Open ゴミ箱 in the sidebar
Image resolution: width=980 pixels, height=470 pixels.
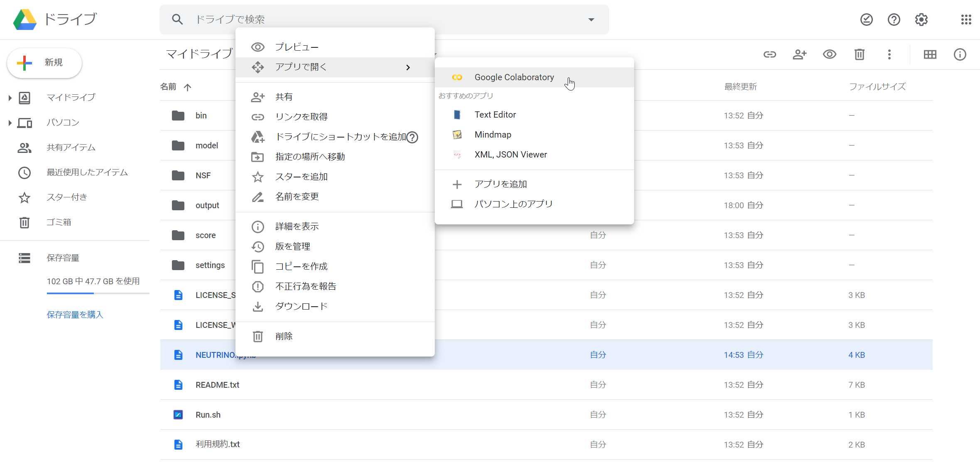click(59, 222)
